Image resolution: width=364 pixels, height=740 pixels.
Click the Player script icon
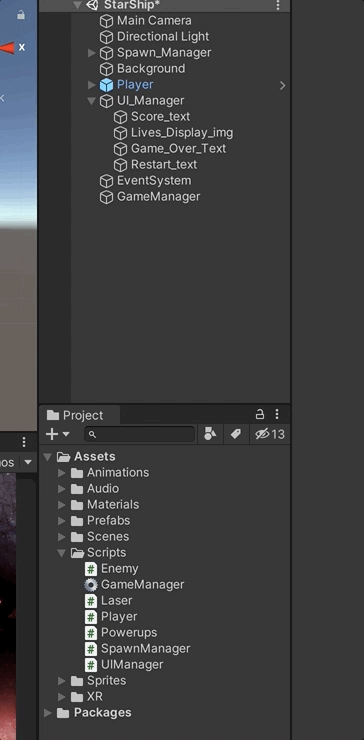pyautogui.click(x=91, y=617)
